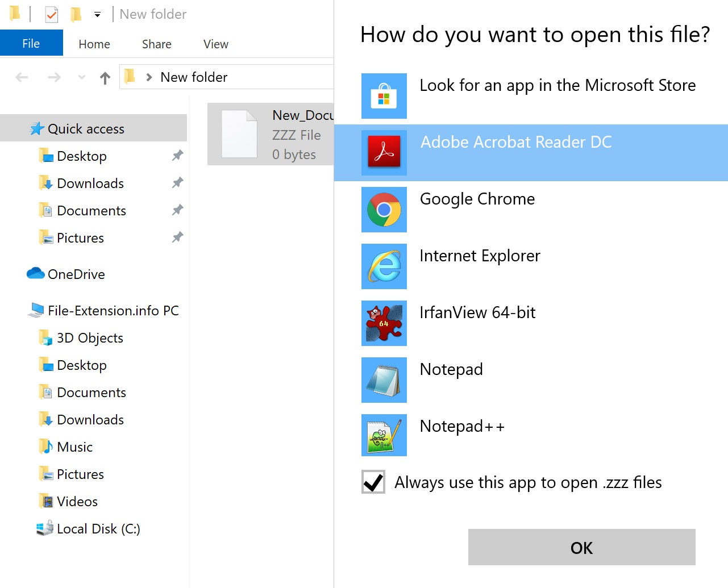Image resolution: width=728 pixels, height=588 pixels.
Task: Confirm with the OK button
Action: click(x=581, y=547)
